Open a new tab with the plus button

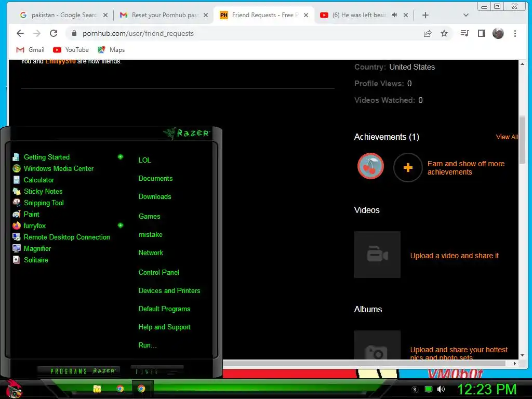pyautogui.click(x=425, y=15)
